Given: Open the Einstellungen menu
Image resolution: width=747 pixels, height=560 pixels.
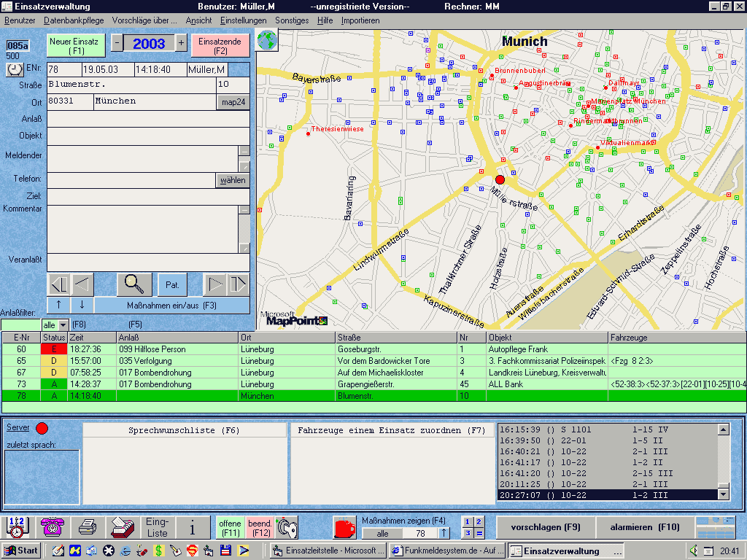Looking at the screenshot, I should pos(243,20).
